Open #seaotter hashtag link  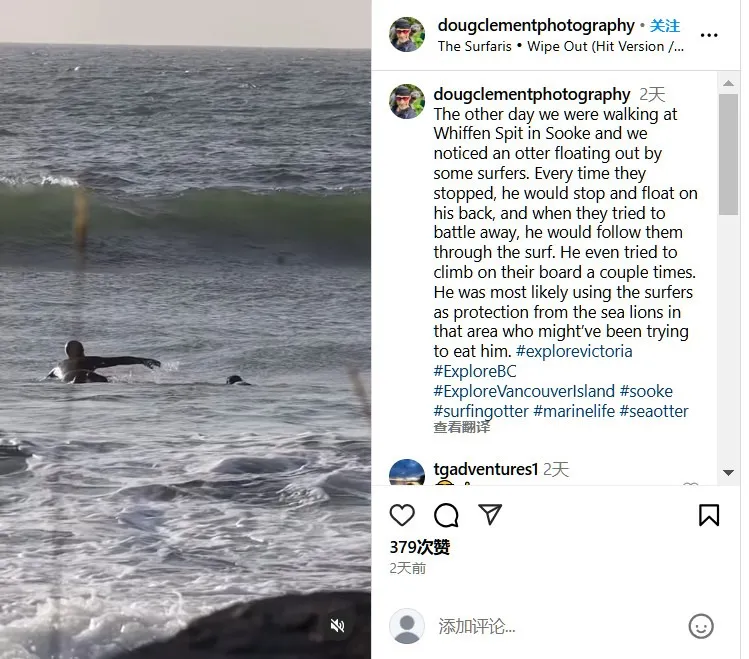coord(654,411)
